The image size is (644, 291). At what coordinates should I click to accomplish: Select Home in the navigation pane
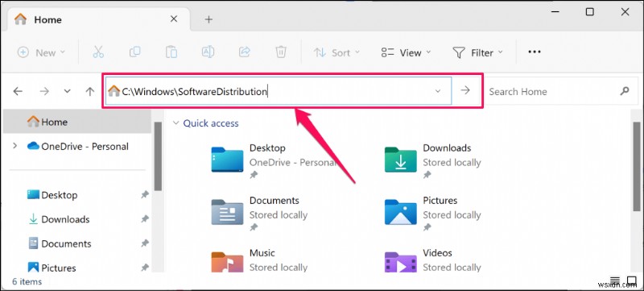tap(76, 122)
